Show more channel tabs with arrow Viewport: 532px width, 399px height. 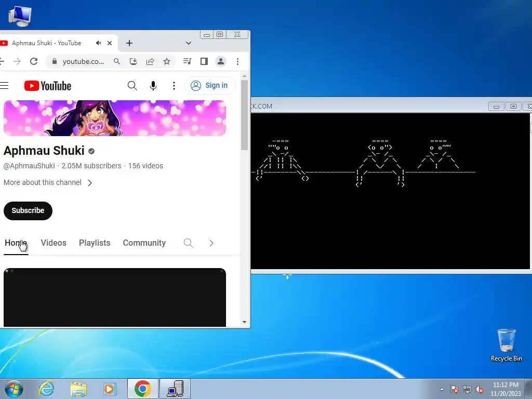pos(211,243)
